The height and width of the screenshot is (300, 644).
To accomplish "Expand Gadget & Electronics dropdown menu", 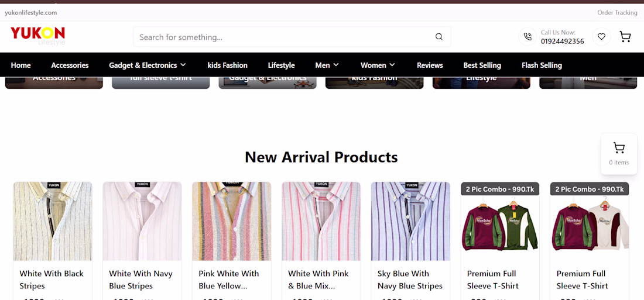I will pos(148,65).
